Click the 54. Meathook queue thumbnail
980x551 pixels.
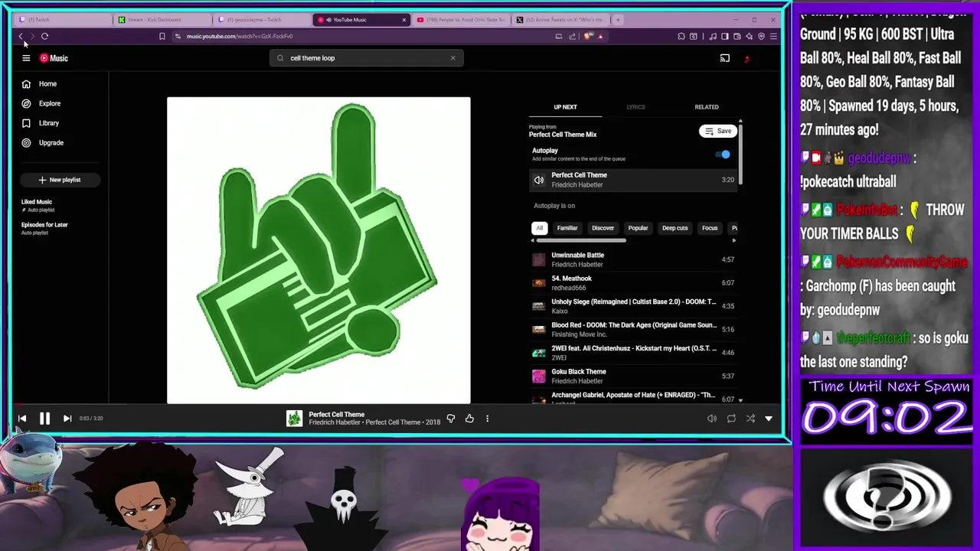click(x=539, y=283)
